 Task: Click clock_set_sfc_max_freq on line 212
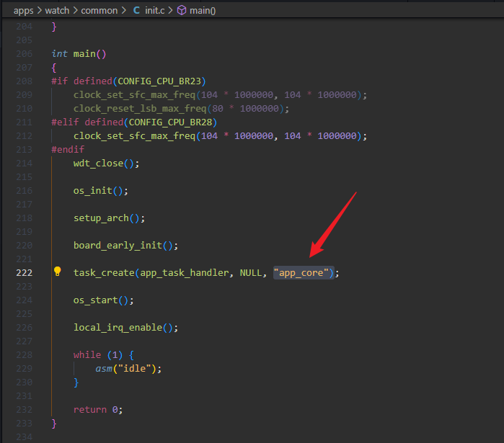[x=134, y=136]
